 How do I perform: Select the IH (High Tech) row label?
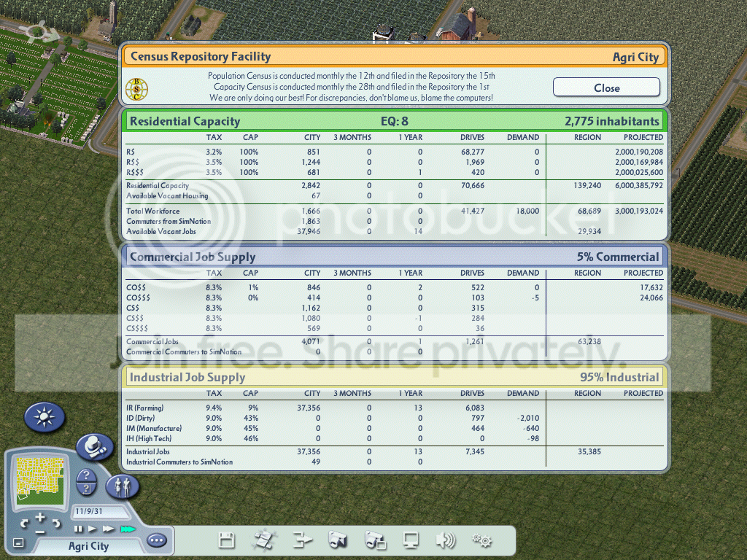(149, 438)
